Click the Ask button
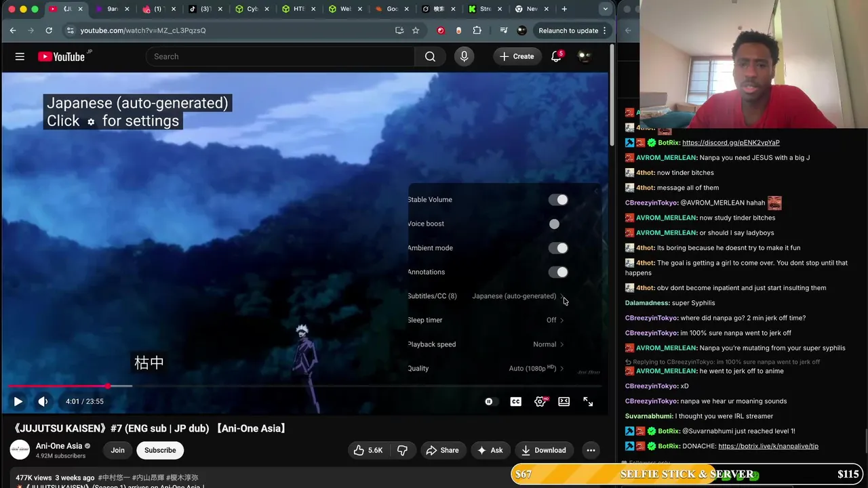868x488 pixels. (x=490, y=450)
